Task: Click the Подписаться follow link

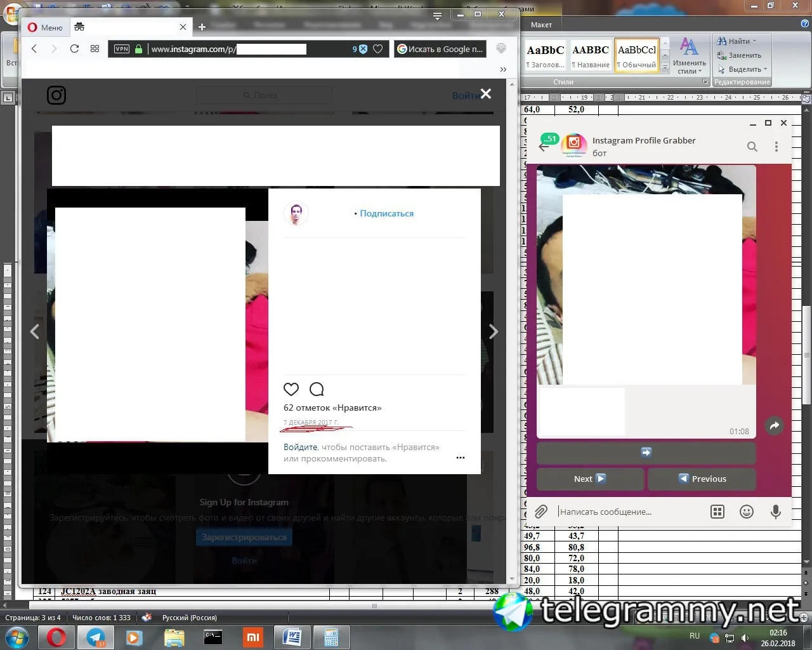Action: [x=386, y=214]
